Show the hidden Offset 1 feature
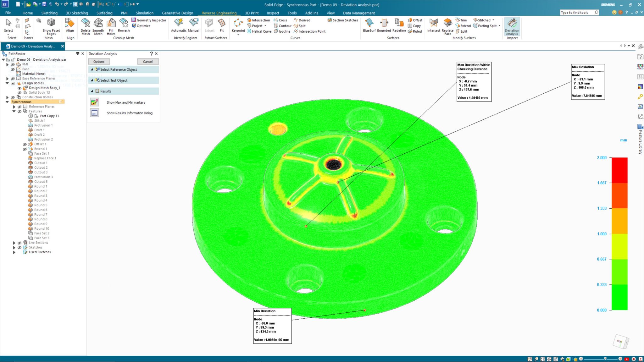This screenshot has width=644, height=362. point(25,144)
